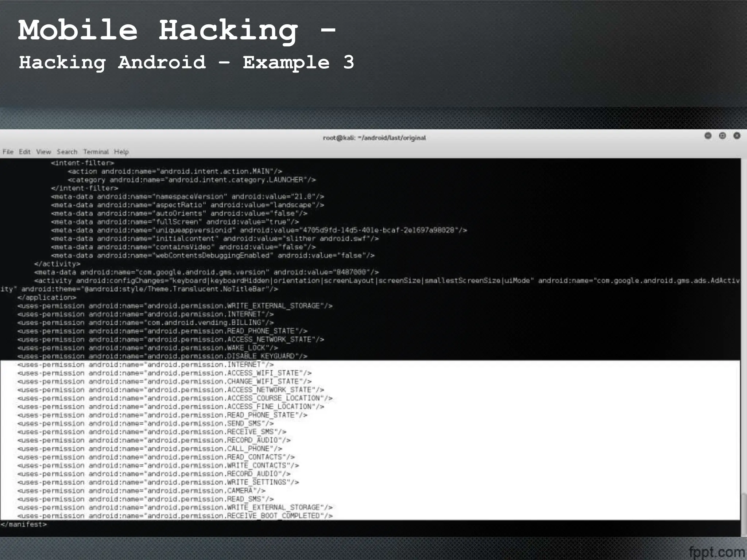This screenshot has height=560, width=747.
Task: Click the terminal title bar text
Action: point(374,138)
